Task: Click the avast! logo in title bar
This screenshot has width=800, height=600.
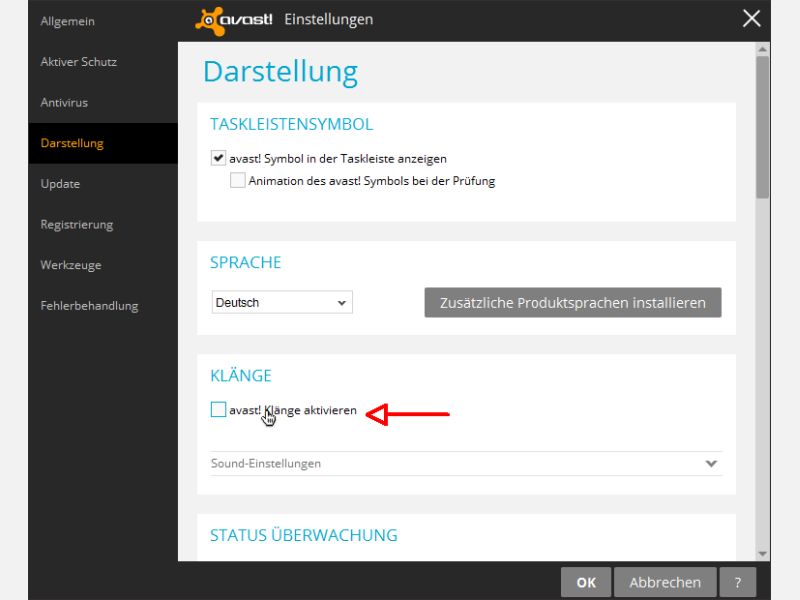Action: point(234,21)
